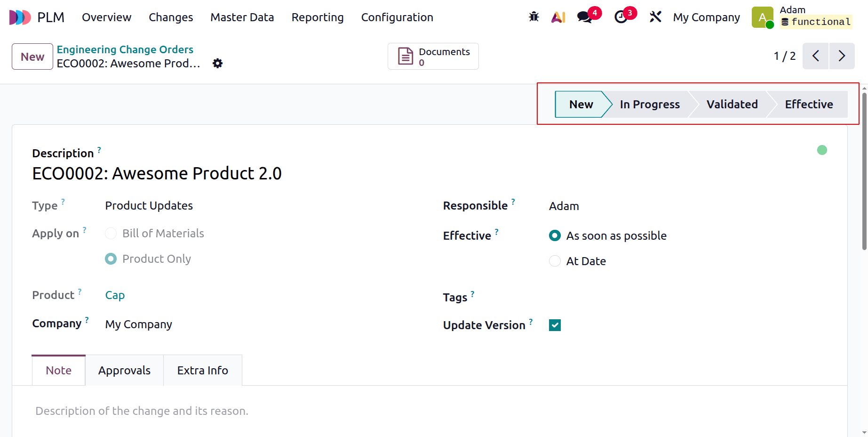This screenshot has height=437, width=868.
Task: Set stage to Effective
Action: pos(809,105)
